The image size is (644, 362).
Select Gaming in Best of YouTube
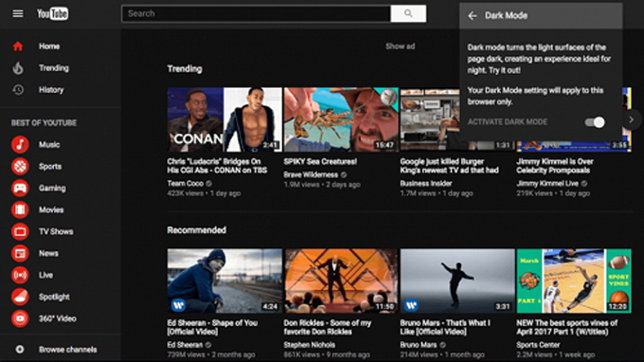click(52, 189)
